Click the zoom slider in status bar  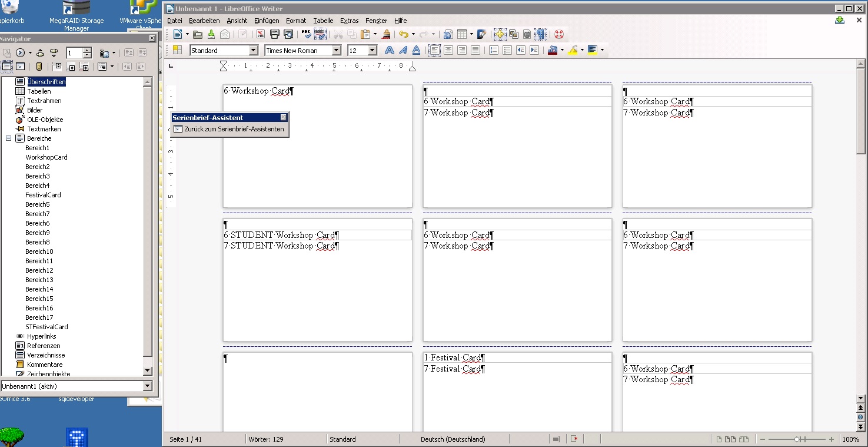pos(797,439)
